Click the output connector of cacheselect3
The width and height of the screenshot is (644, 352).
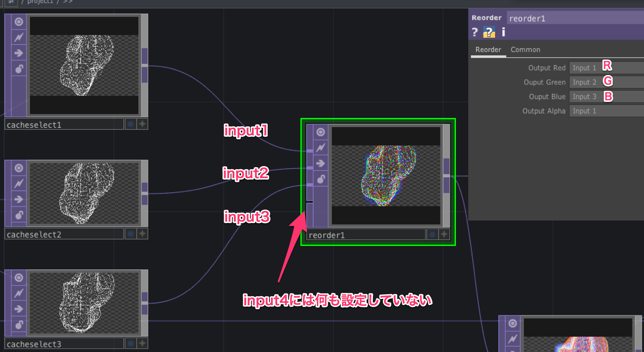[x=145, y=303]
